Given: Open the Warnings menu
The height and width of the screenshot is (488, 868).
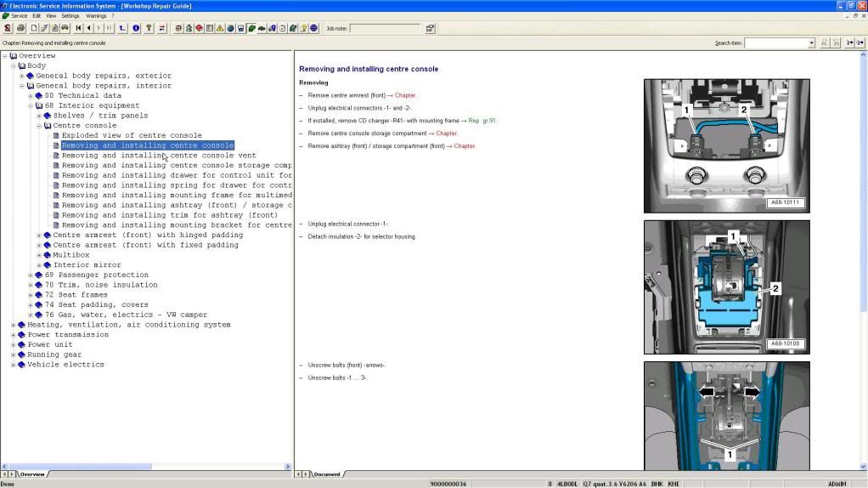Looking at the screenshot, I should click(96, 15).
